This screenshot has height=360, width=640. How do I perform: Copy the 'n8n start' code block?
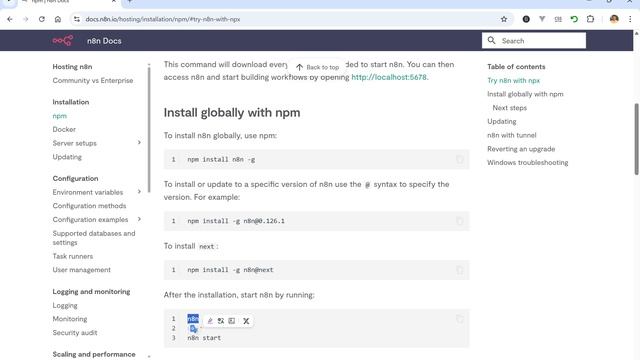(460, 319)
